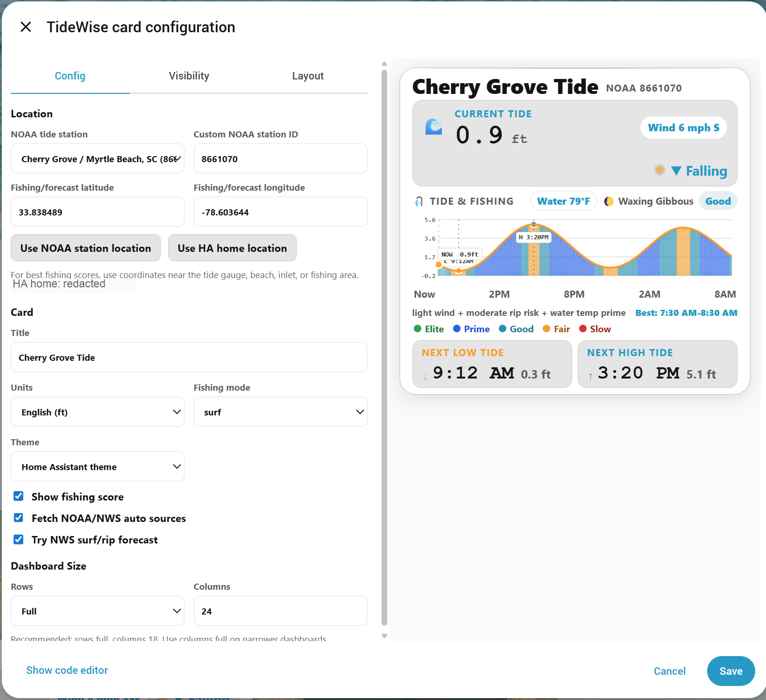The height and width of the screenshot is (700, 766).
Task: Click the NOAA 8661070 station label
Action: pos(644,88)
